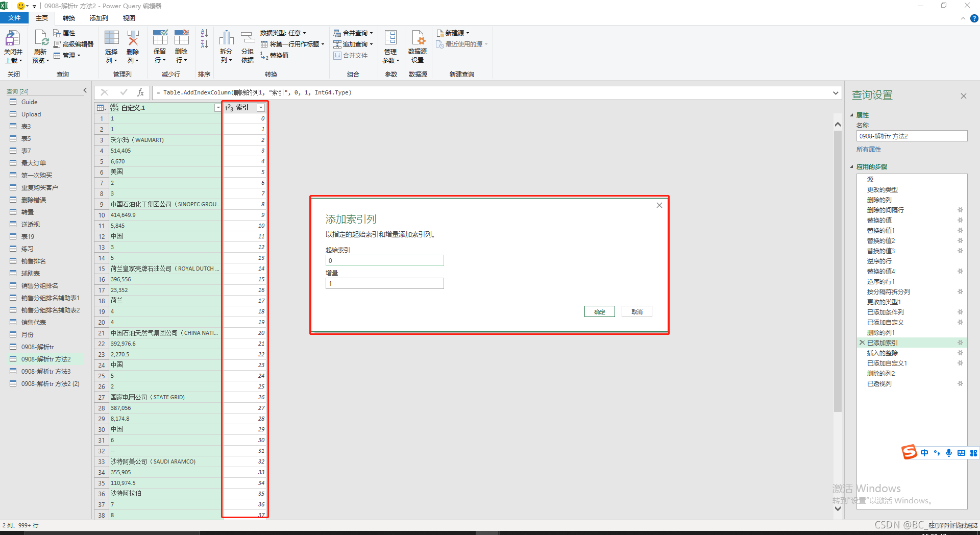Viewport: 980px width, 535px height.
Task: Switch to the 添加列 add column tab
Action: (99, 18)
